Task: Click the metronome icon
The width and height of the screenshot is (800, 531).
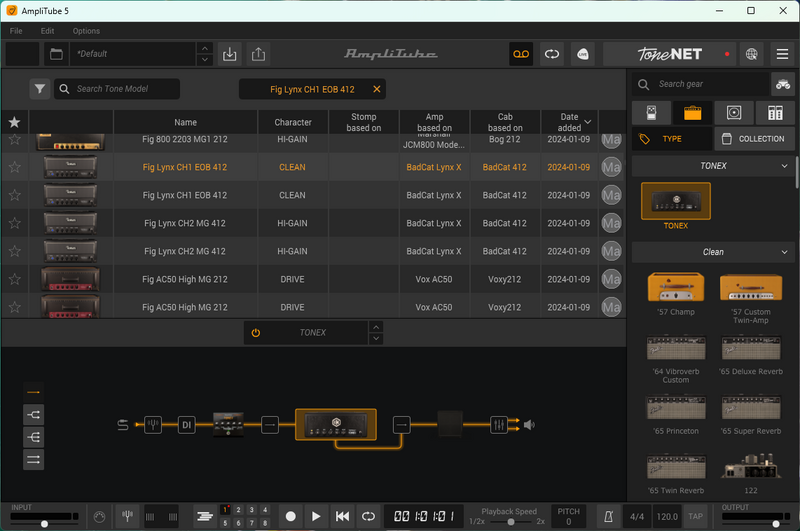Action: click(608, 517)
